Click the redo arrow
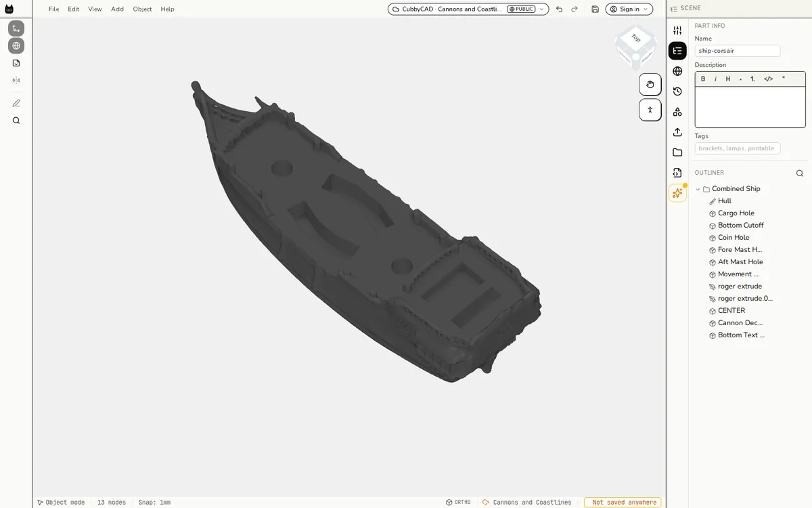The height and width of the screenshot is (508, 812). (x=574, y=9)
